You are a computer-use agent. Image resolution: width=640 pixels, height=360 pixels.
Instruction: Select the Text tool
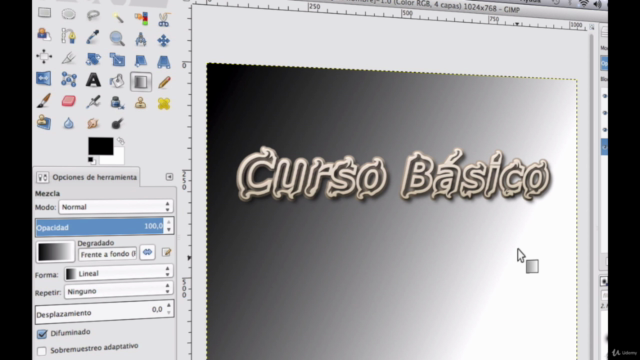[93, 80]
